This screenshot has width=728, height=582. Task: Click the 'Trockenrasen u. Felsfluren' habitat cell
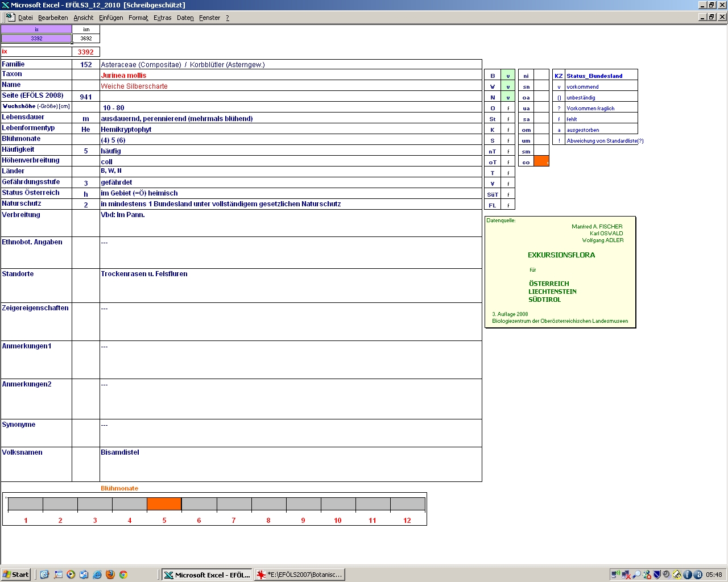pyautogui.click(x=291, y=286)
